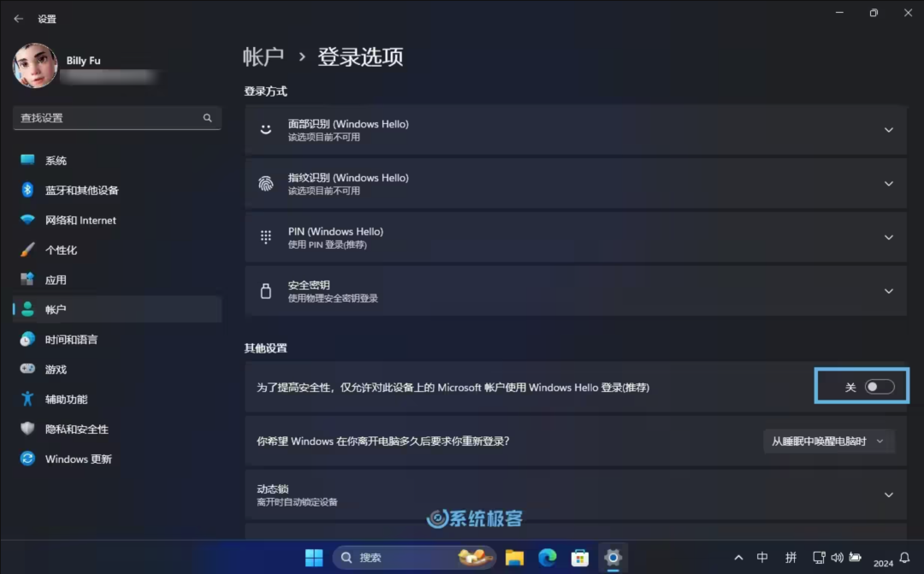Click the 帐户 person icon in sidebar
Image resolution: width=924 pixels, height=574 pixels.
coord(27,309)
